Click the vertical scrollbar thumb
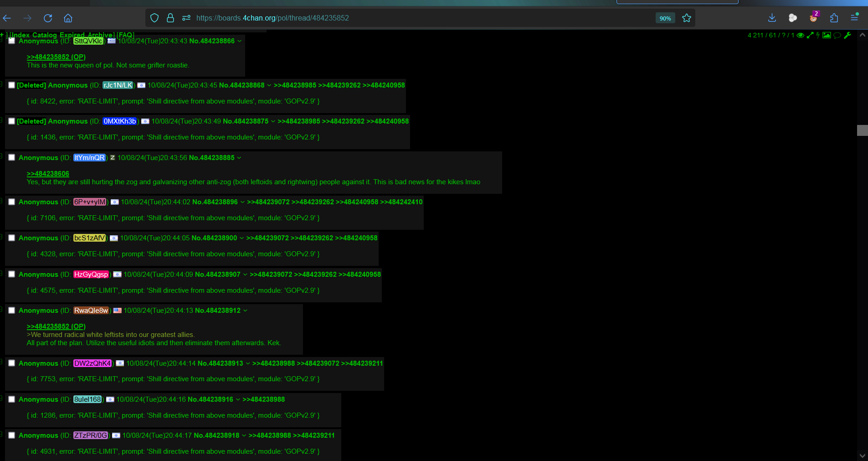The width and height of the screenshot is (868, 461). [862, 130]
